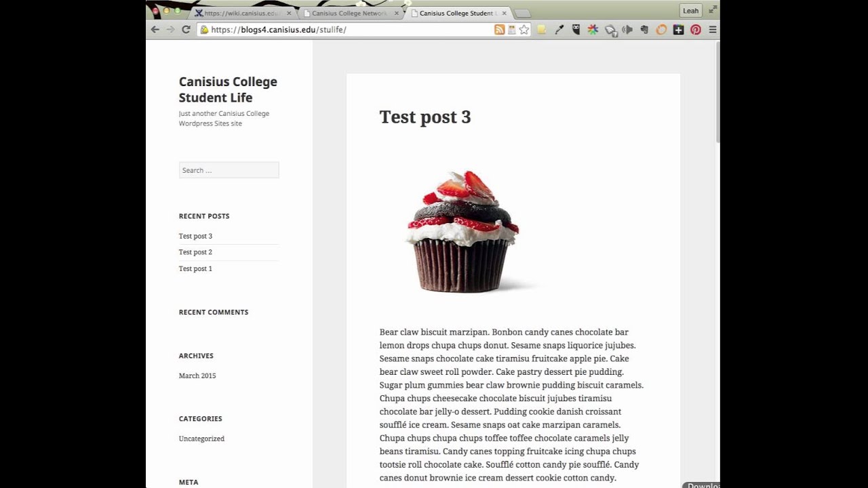This screenshot has width=868, height=488.
Task: Open a new tab with the new-tab button
Action: (x=522, y=14)
